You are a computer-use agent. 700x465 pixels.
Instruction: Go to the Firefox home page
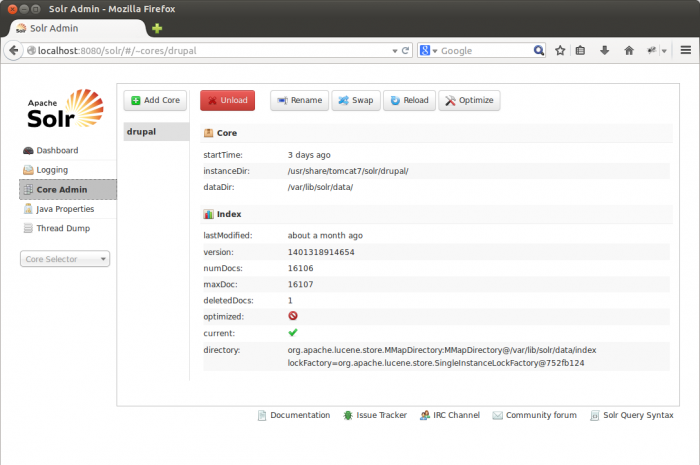tap(629, 50)
